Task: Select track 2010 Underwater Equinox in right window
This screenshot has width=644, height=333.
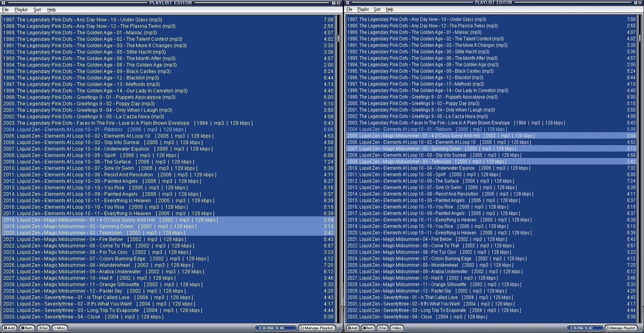Action: [x=491, y=168]
